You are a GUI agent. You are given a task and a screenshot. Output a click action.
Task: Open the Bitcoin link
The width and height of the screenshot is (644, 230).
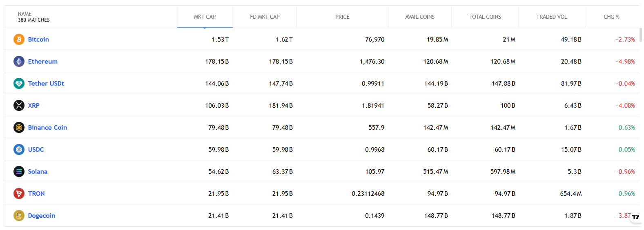[38, 40]
